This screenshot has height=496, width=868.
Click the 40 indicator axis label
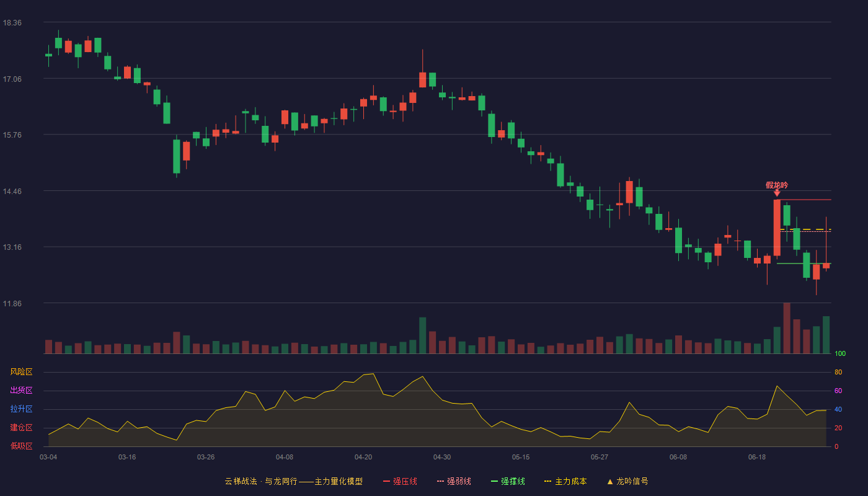coord(838,410)
